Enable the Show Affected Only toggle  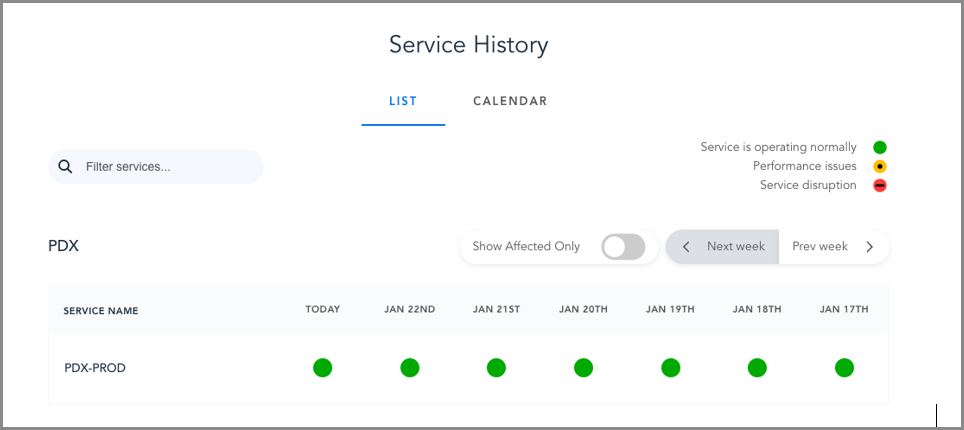pyautogui.click(x=623, y=247)
